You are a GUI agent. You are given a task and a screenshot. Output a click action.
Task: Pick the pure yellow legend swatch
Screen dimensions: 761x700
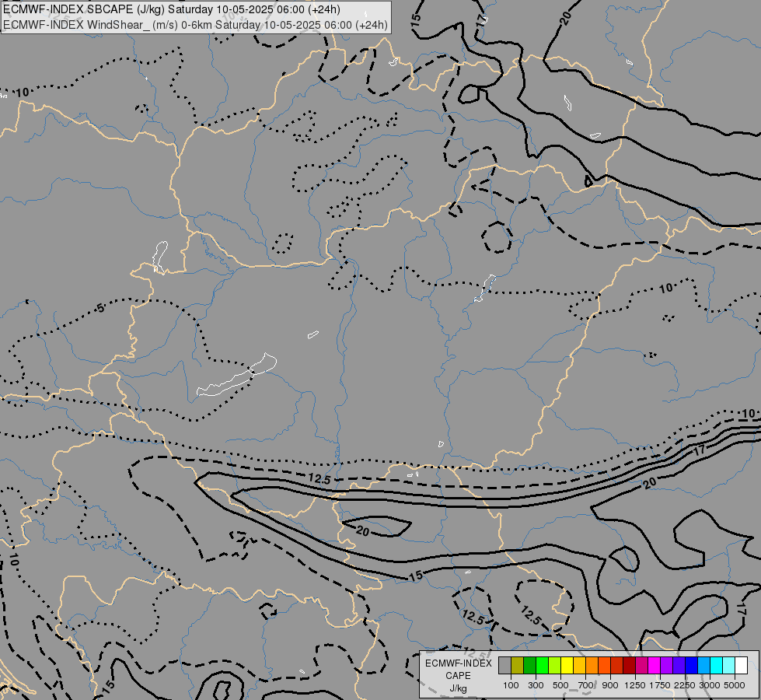click(567, 666)
